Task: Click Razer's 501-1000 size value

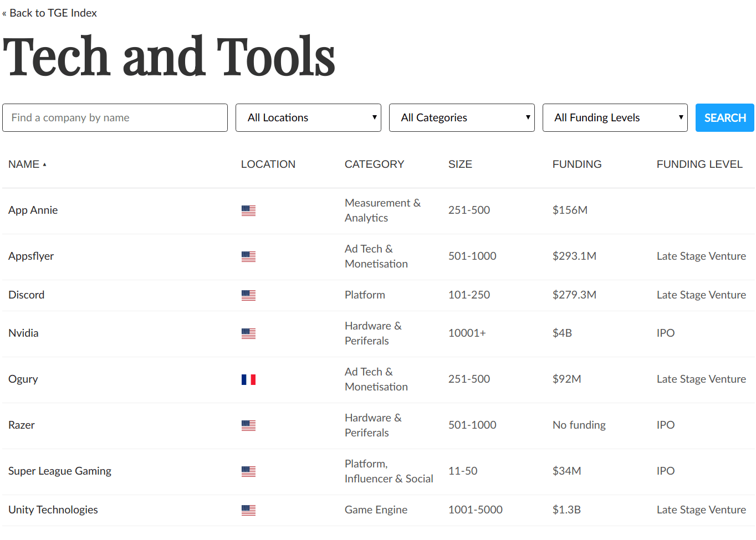Action: coord(472,425)
